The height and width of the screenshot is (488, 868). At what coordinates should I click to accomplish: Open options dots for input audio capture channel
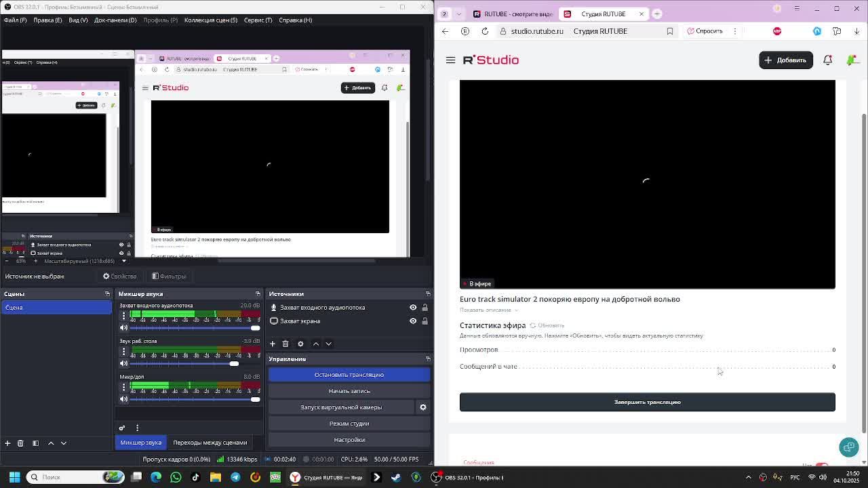123,316
